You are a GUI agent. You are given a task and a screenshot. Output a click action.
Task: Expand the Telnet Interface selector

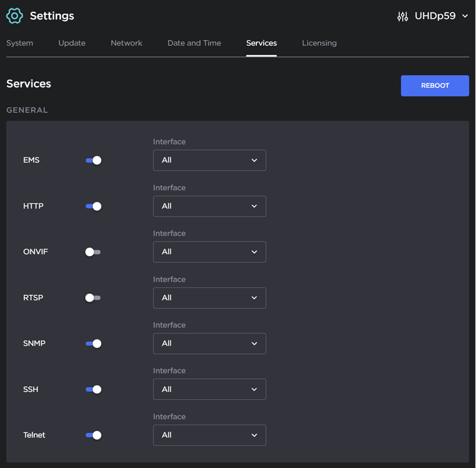(x=209, y=435)
